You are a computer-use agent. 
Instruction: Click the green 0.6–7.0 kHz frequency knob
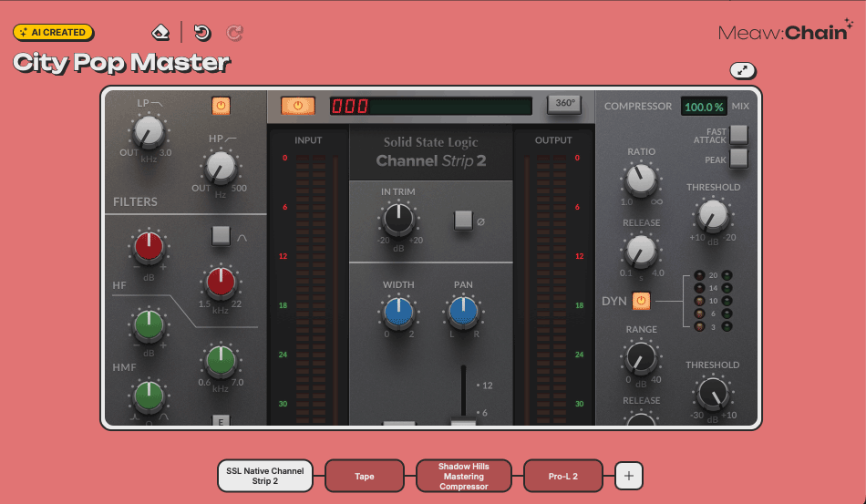click(221, 361)
